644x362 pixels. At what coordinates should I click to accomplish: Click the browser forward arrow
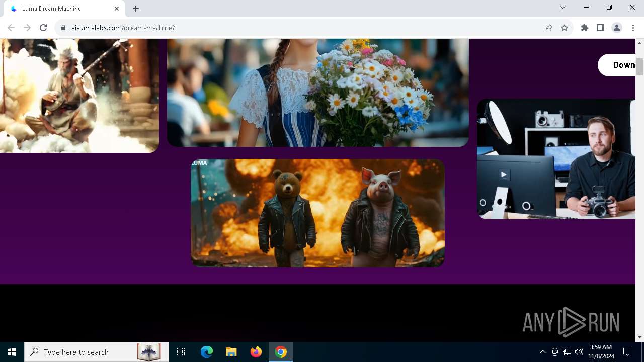(x=27, y=28)
